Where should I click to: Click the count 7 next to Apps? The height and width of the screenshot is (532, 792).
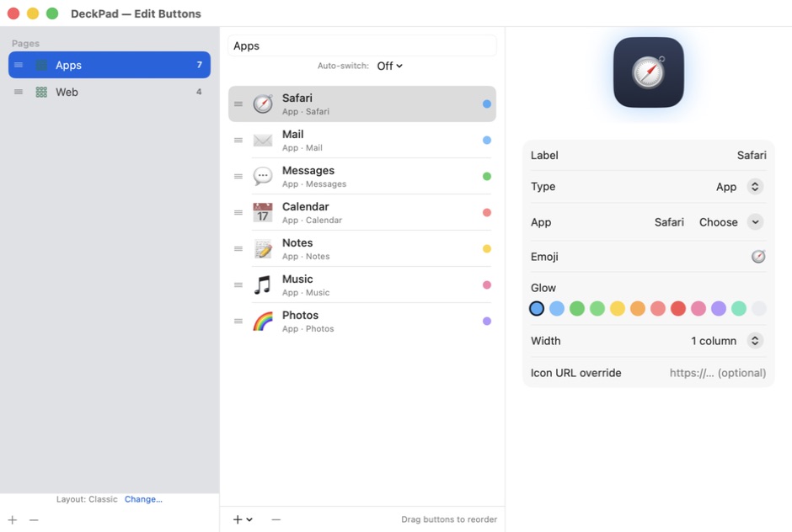pyautogui.click(x=200, y=65)
